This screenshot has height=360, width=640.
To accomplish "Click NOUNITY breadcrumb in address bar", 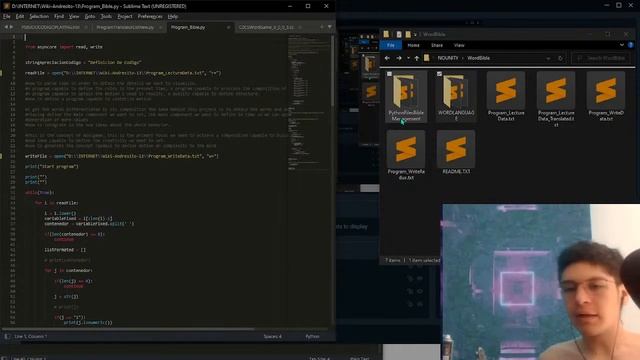I will 448,58.
